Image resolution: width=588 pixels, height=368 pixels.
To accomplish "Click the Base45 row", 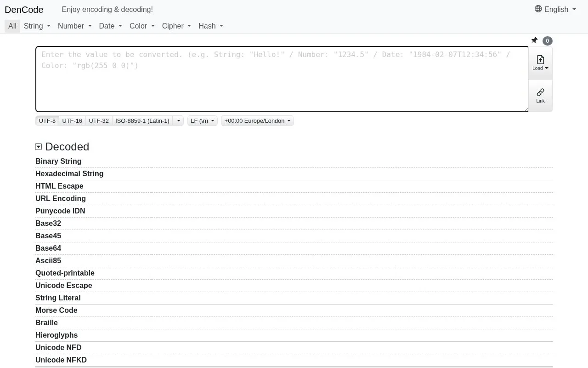I will point(294,236).
